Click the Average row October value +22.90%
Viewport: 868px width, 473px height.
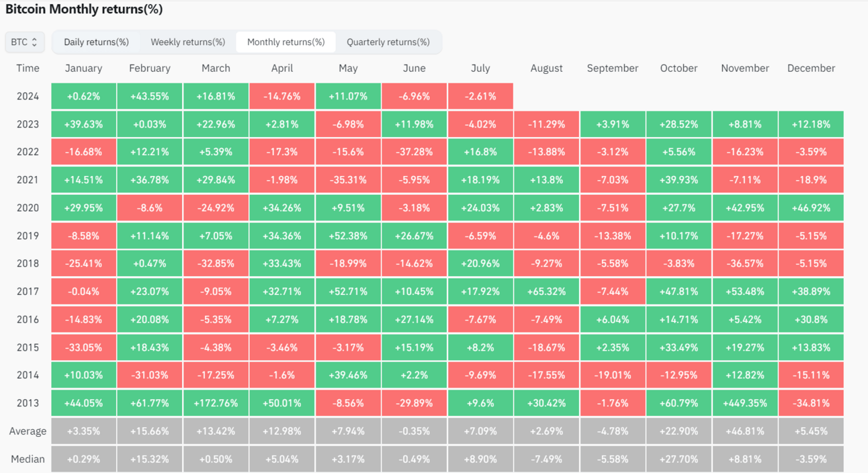click(x=679, y=431)
